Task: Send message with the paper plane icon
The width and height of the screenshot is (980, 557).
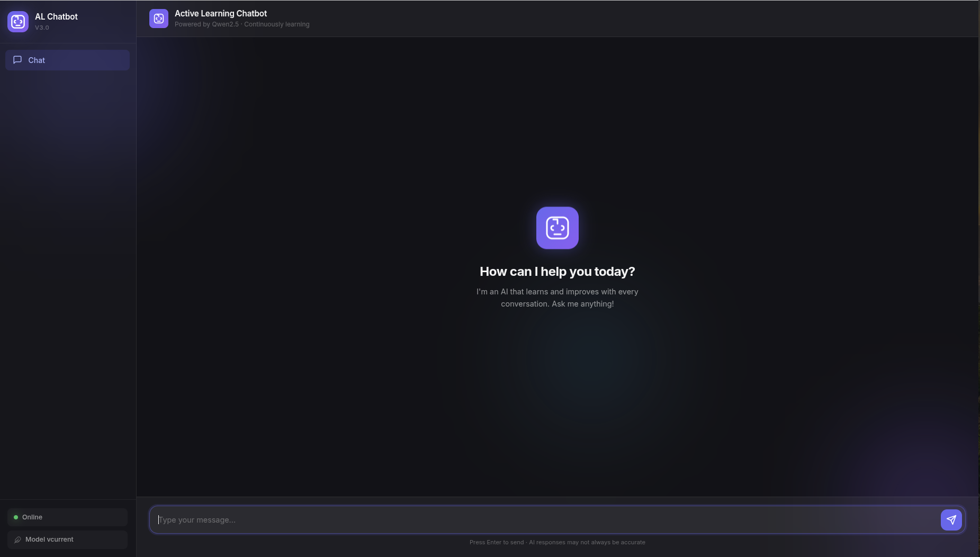Action: [x=951, y=519]
